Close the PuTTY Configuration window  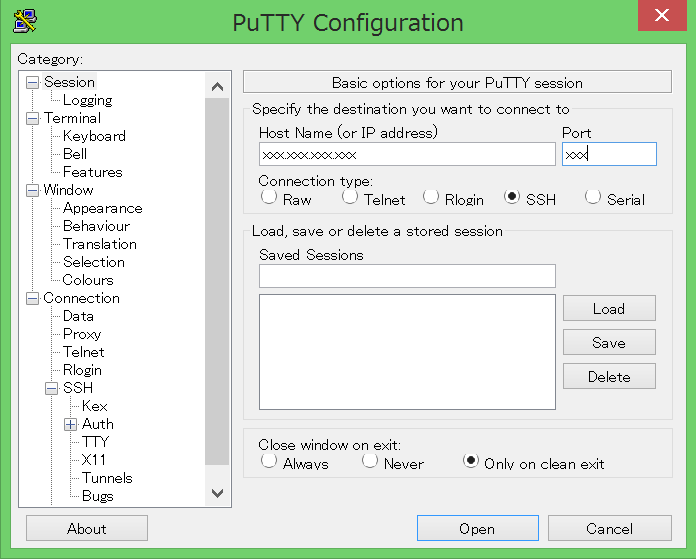[662, 15]
